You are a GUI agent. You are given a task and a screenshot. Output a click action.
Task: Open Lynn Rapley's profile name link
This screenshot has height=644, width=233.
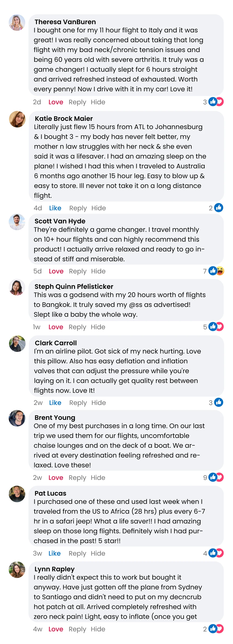[55, 569]
